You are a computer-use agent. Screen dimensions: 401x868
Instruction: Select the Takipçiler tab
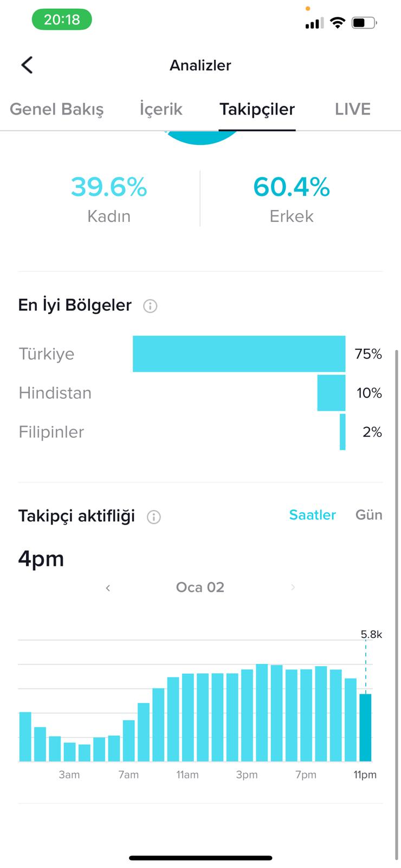click(x=257, y=109)
